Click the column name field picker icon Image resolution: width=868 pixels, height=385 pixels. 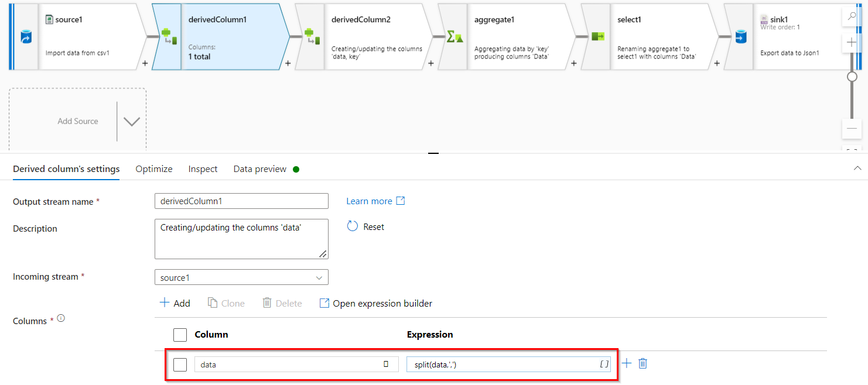(386, 364)
